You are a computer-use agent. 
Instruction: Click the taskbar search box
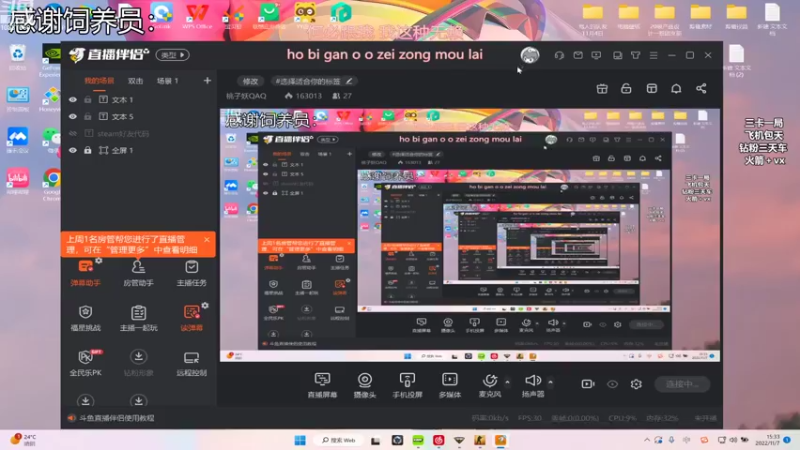click(338, 440)
